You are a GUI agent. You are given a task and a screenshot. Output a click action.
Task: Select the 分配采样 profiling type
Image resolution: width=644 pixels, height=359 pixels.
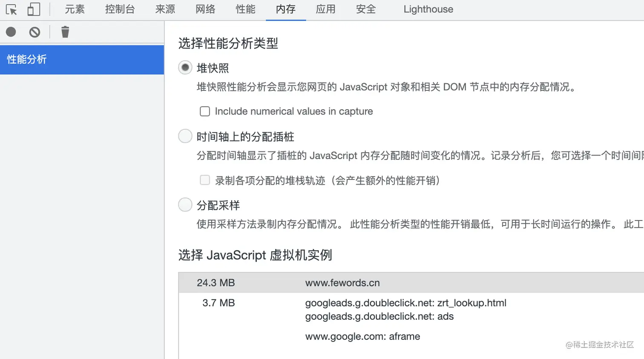(x=184, y=205)
